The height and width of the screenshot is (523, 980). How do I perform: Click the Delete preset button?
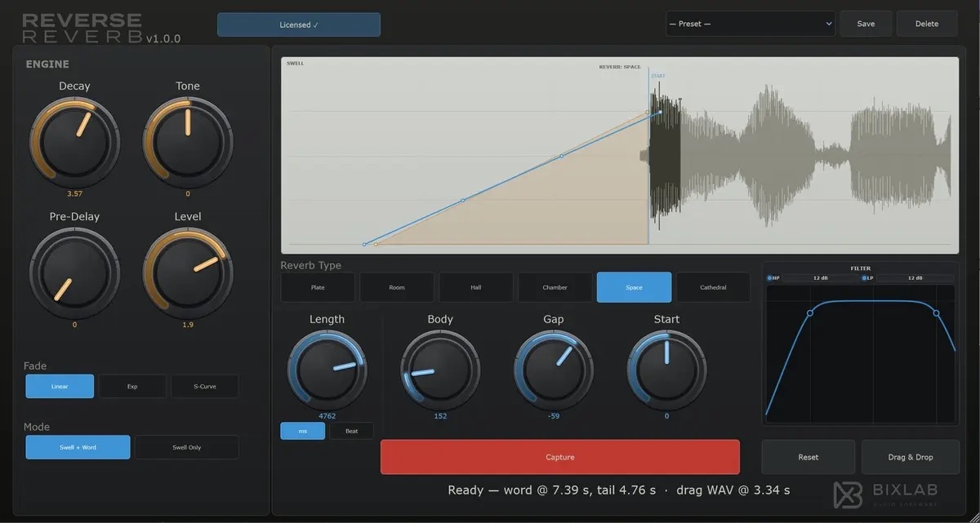(927, 24)
